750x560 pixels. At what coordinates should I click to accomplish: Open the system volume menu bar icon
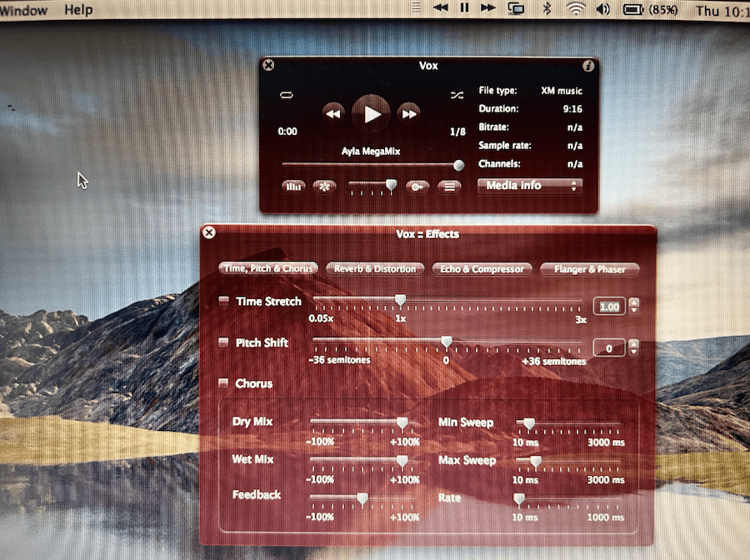click(x=603, y=8)
